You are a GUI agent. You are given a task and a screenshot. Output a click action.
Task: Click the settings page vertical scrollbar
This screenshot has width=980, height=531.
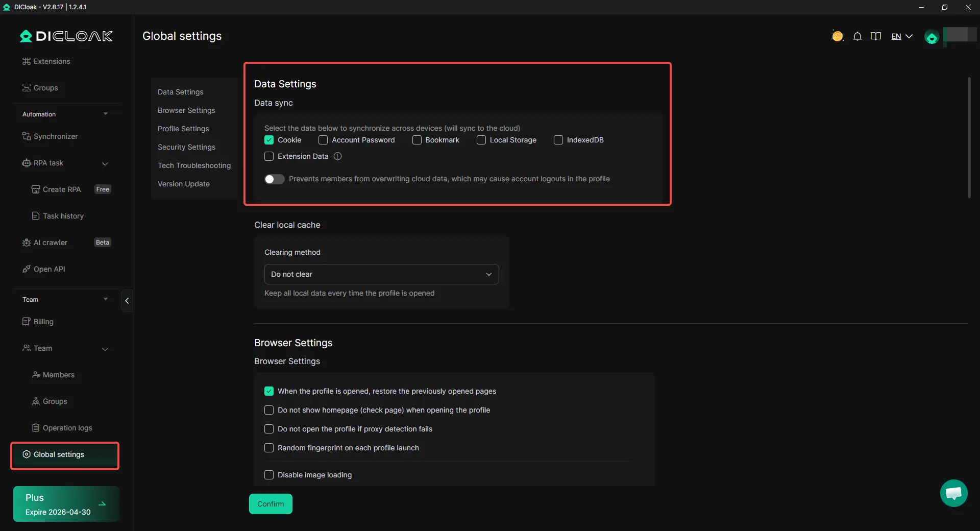[x=969, y=138]
